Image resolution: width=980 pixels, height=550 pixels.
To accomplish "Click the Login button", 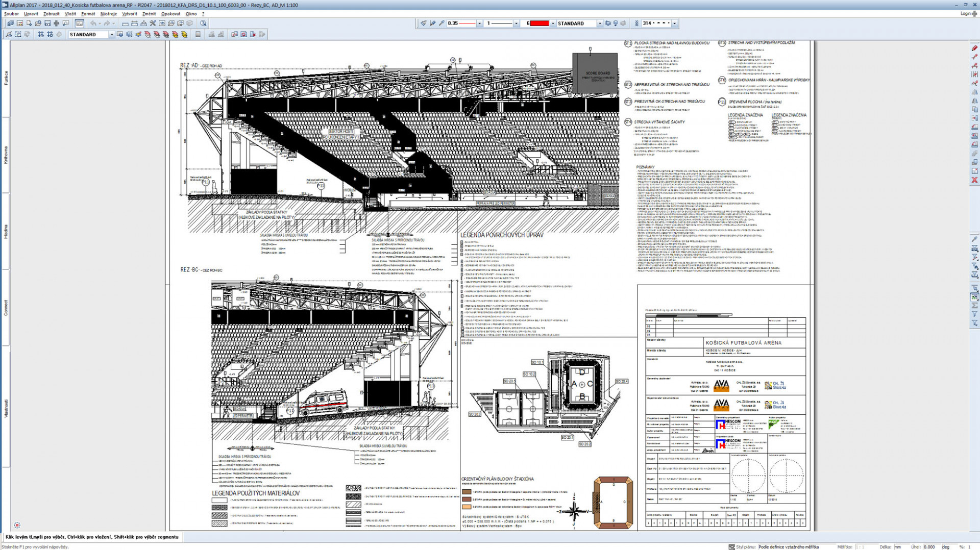I will point(965,14).
